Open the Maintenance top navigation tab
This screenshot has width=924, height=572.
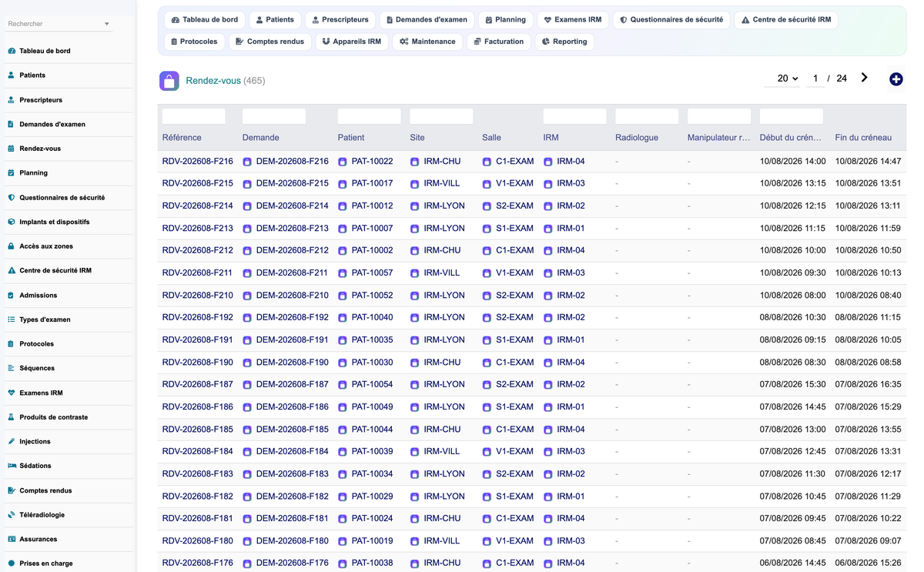click(x=427, y=42)
